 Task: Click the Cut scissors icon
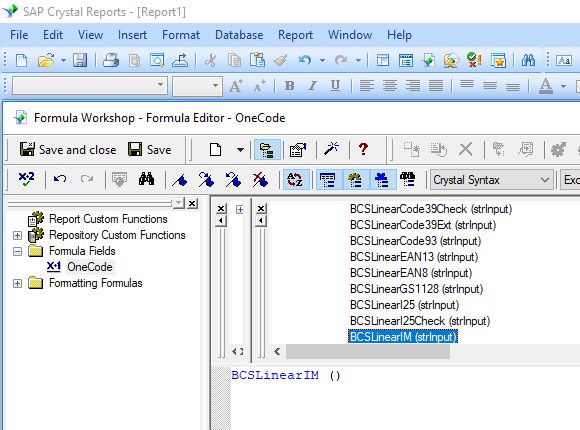tap(210, 60)
